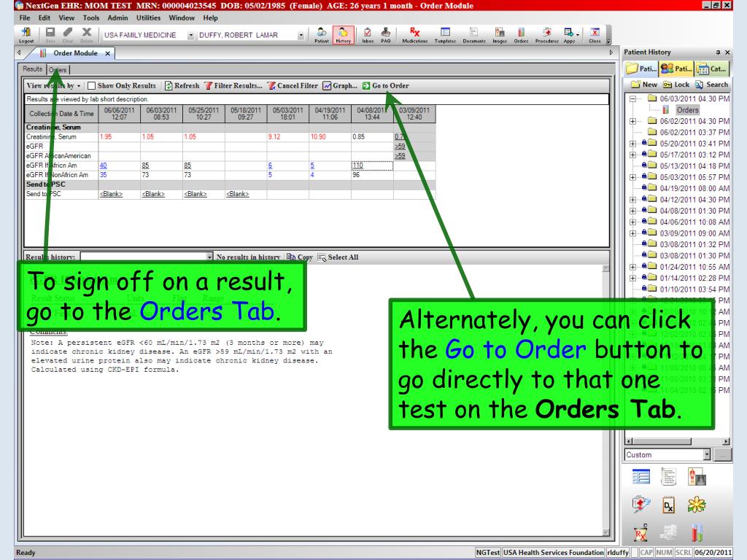Click the Save toolbar icon
The image size is (747, 560).
[50, 35]
